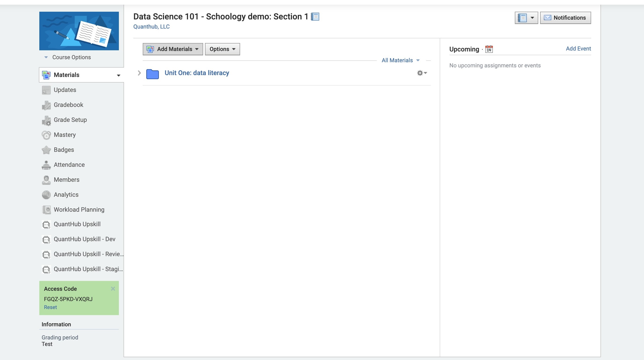Image resolution: width=644 pixels, height=360 pixels.
Task: Click the Gradebook sidebar icon
Action: coord(46,105)
